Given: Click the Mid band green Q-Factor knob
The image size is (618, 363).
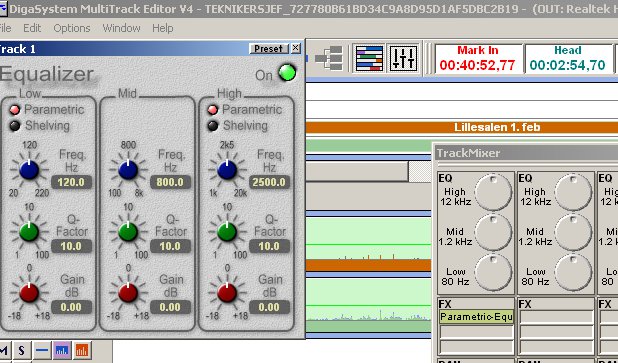Looking at the screenshot, I should coord(128,232).
